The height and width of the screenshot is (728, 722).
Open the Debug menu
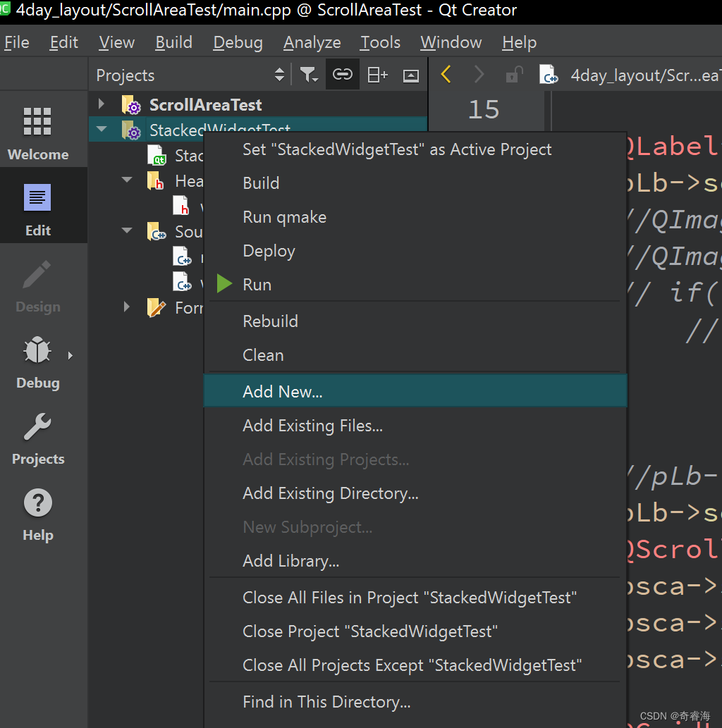(x=238, y=42)
